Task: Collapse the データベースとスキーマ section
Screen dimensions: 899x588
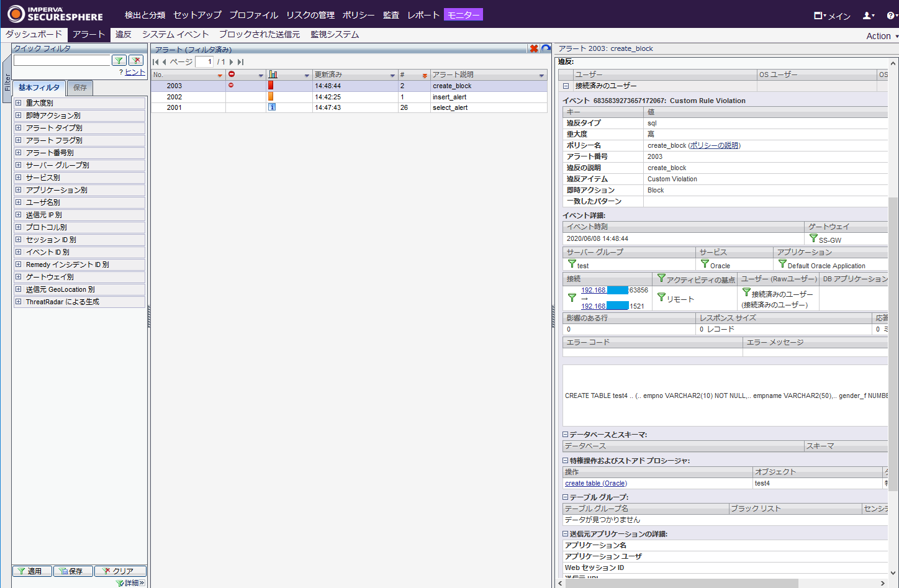Action: [x=566, y=435]
